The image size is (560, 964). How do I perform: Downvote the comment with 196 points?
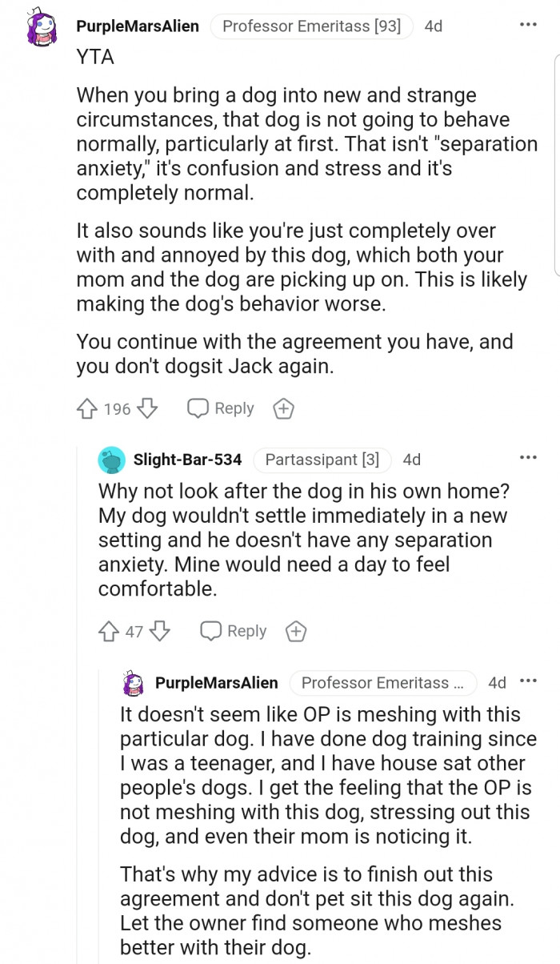(147, 409)
